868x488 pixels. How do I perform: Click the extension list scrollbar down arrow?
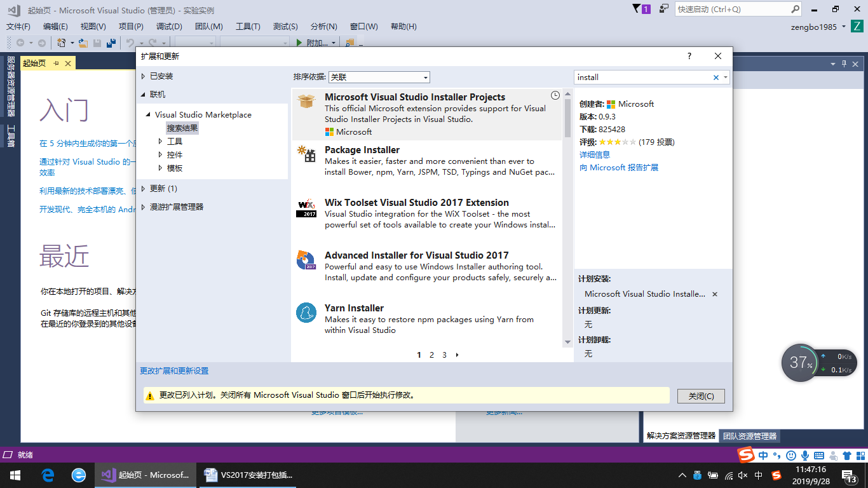[x=567, y=342]
